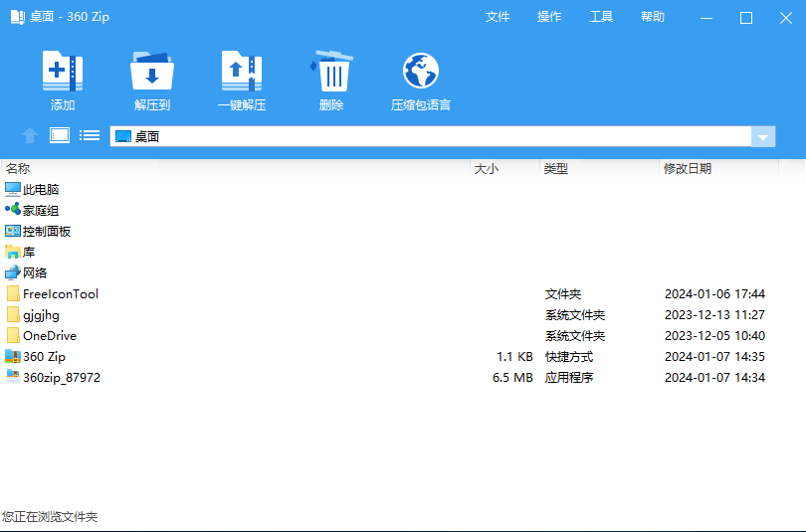This screenshot has width=806, height=532.
Task: Select the 360zip_87972 application file
Action: tap(61, 378)
